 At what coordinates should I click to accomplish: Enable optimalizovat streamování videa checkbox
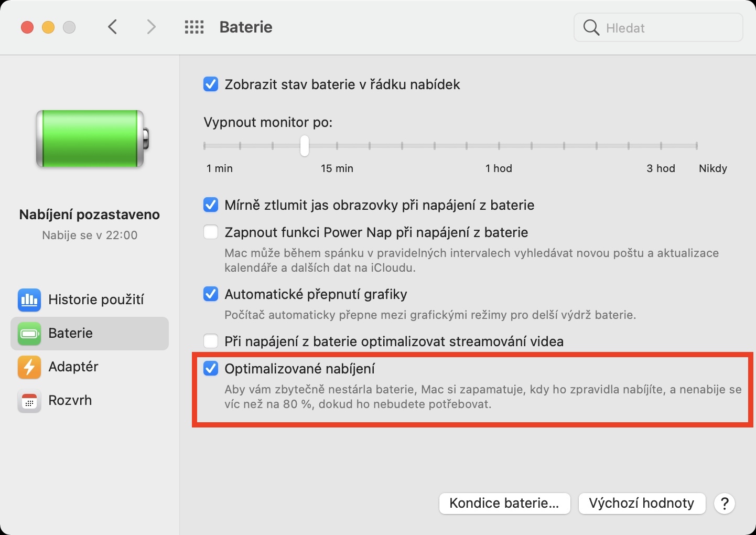click(211, 341)
